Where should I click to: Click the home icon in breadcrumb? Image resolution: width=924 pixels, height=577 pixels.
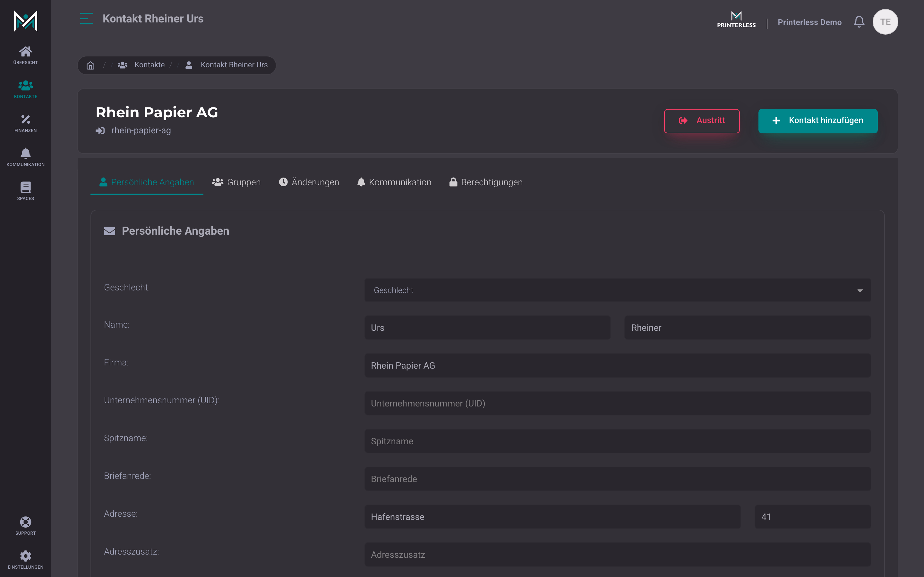90,65
